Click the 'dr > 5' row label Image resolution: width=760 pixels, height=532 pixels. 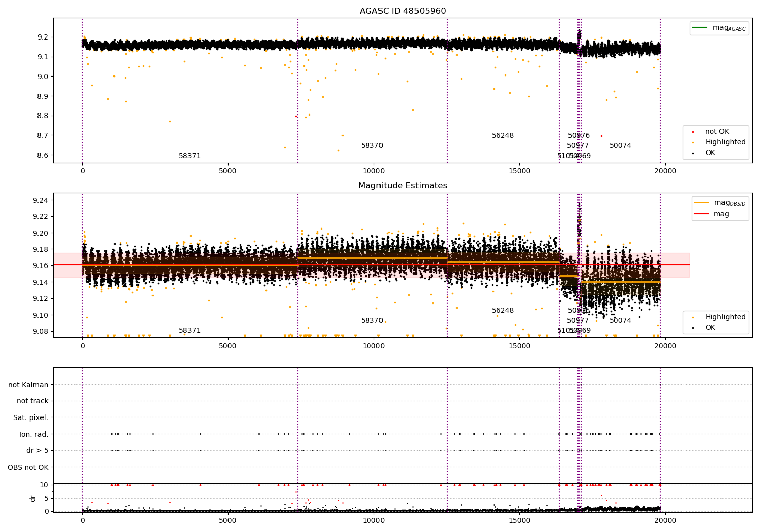(37, 450)
